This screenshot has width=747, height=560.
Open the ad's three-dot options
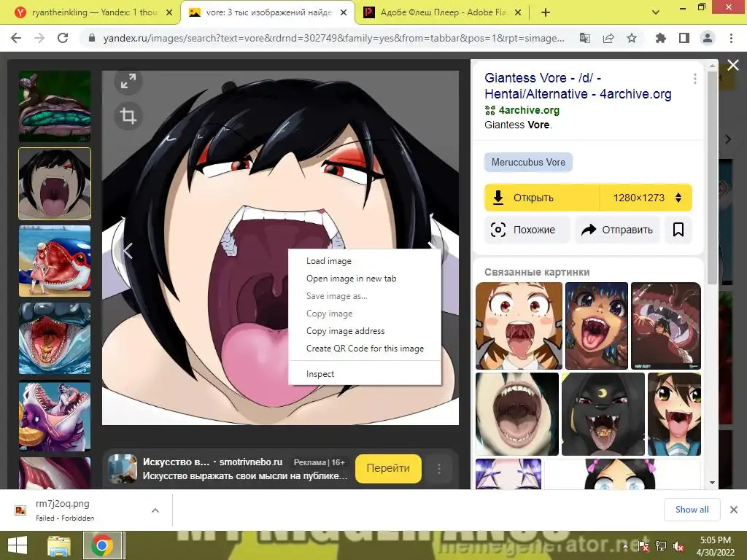(x=438, y=469)
